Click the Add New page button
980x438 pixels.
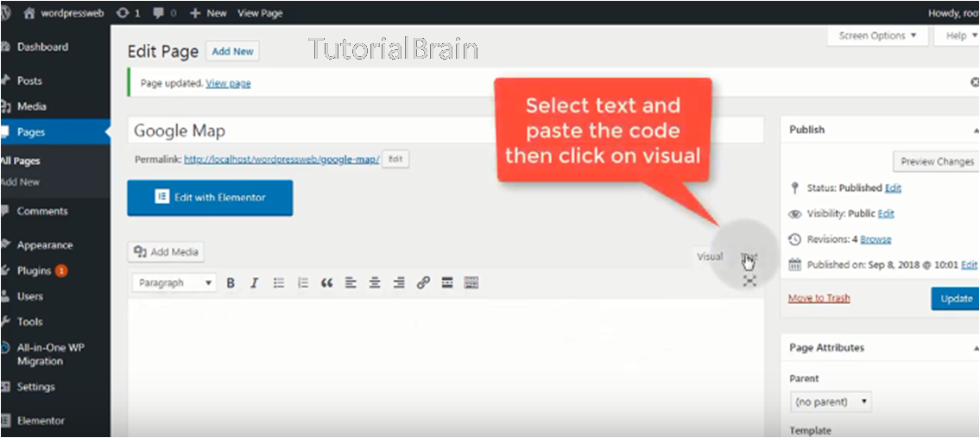232,52
